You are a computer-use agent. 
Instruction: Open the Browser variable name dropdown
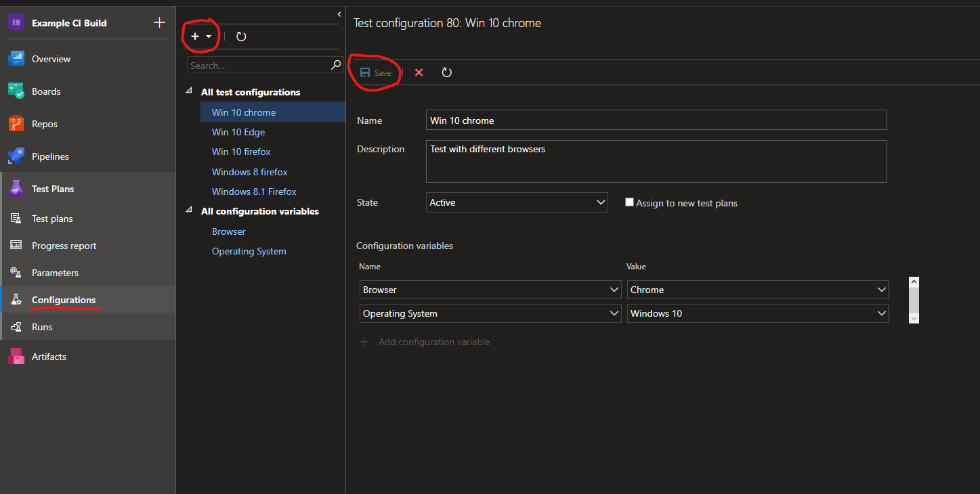pos(490,290)
